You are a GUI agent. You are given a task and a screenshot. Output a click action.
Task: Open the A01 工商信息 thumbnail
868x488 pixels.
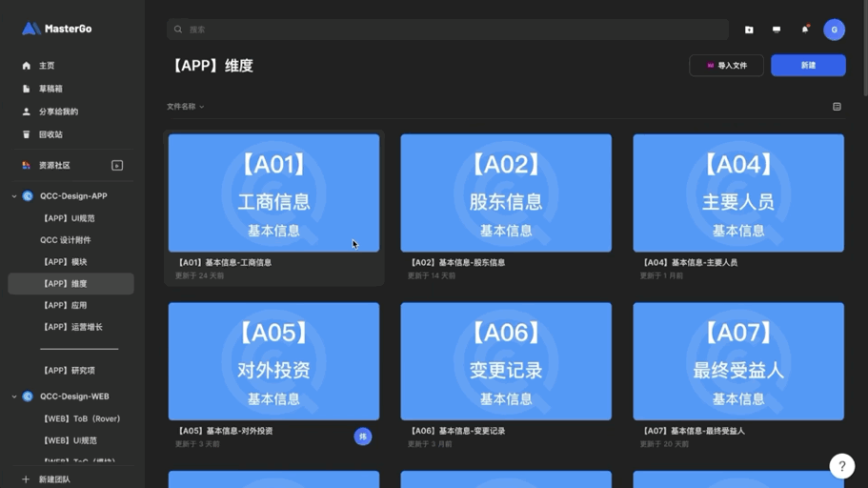(x=274, y=193)
